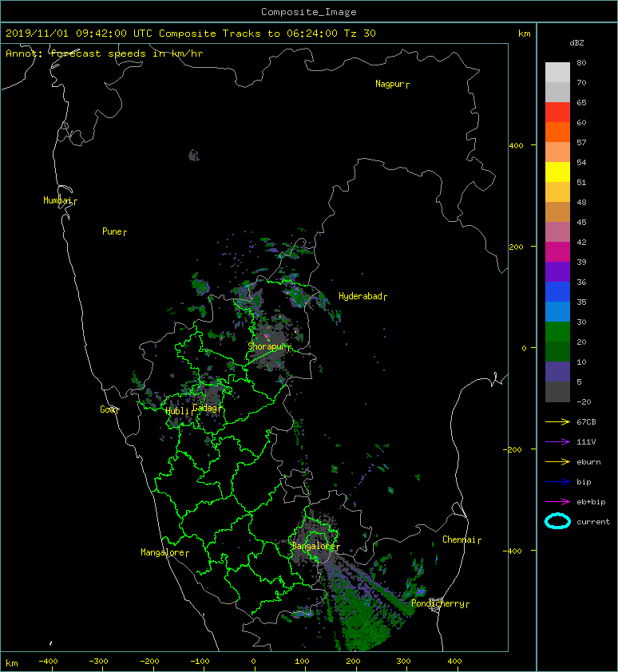Viewport: 618px width, 672px height.
Task: Click the 36 value on dBZ scale
Action: 581,282
